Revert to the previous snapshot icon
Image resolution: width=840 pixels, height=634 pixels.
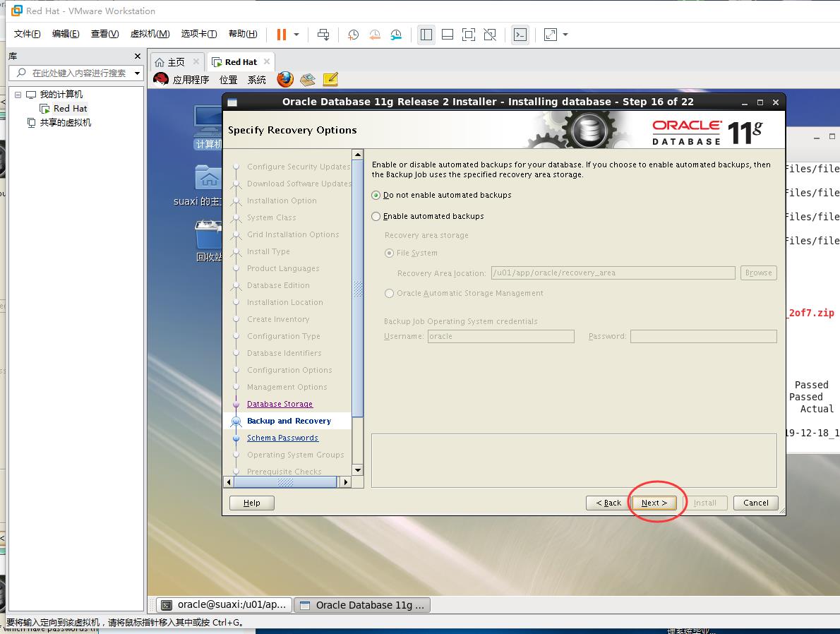[374, 35]
